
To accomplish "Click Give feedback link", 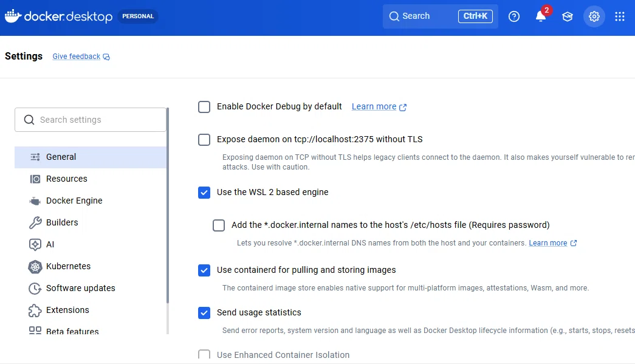I will pos(76,57).
